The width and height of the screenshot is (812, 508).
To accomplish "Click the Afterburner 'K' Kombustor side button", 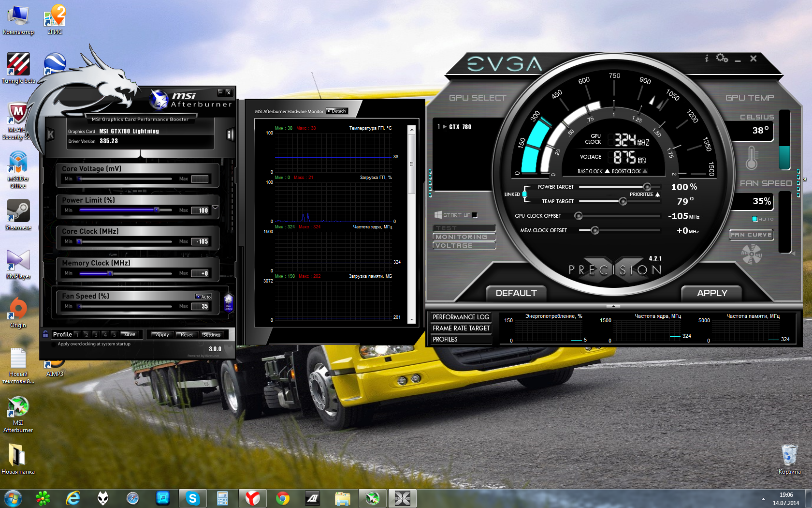I will coord(50,135).
